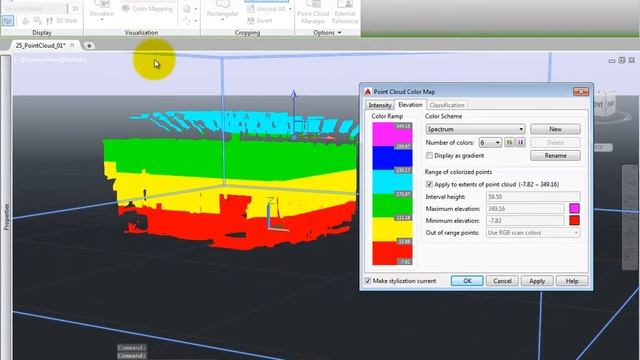Close the Point Cloud Color Map dialog
Viewport: 640px width, 360px height.
click(x=580, y=91)
